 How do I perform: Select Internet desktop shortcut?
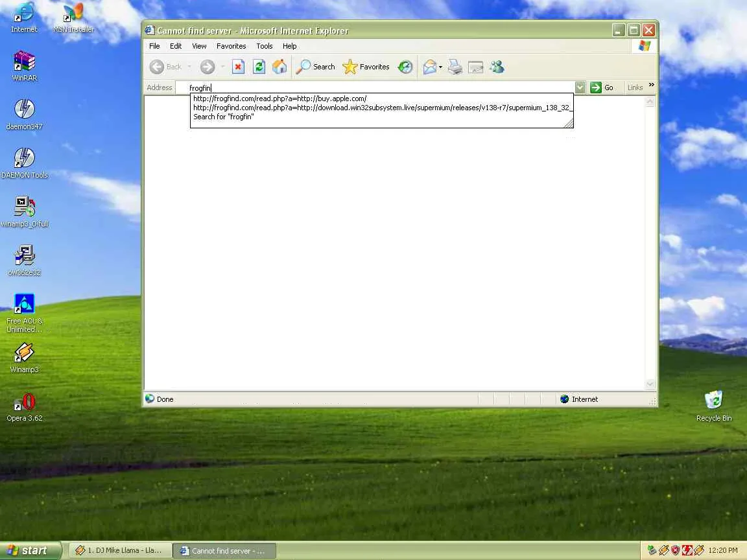point(24,17)
